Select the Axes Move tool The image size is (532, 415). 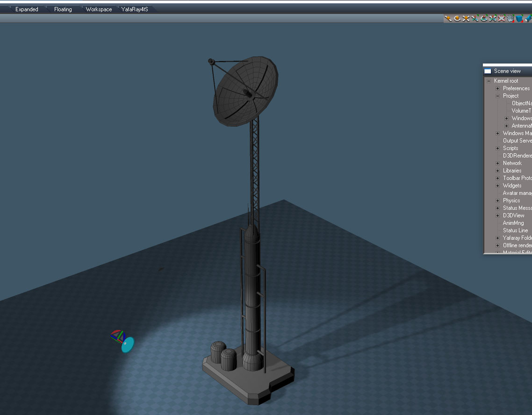(475, 19)
